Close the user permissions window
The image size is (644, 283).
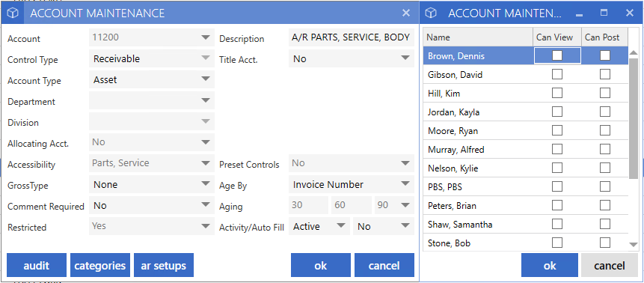[630, 13]
